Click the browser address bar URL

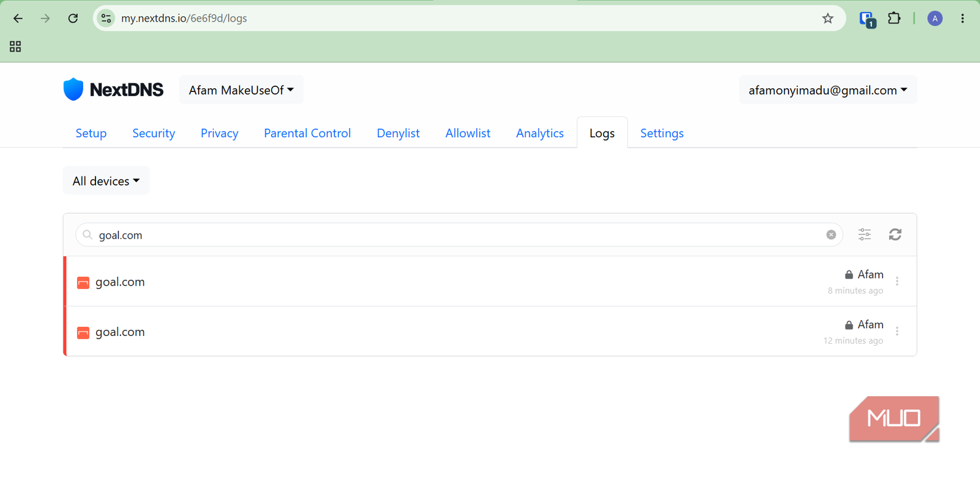coord(184,18)
